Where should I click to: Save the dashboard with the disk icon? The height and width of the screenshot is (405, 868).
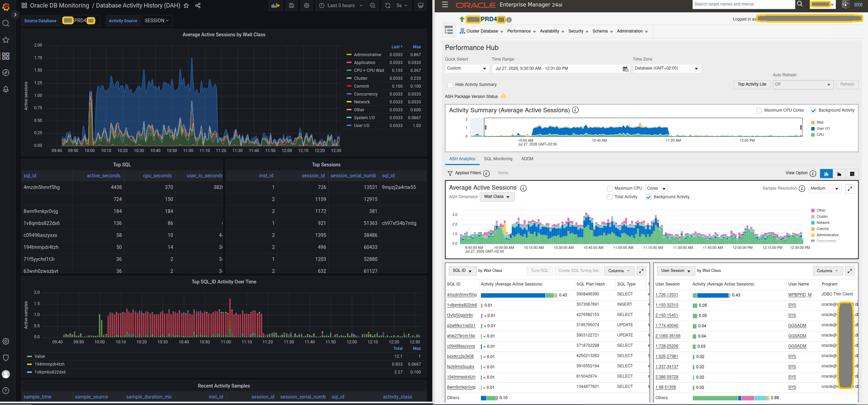click(x=292, y=5)
